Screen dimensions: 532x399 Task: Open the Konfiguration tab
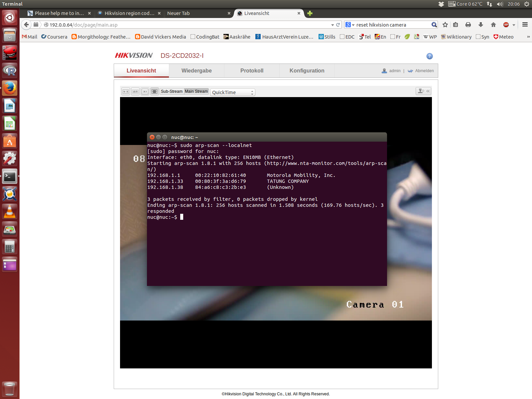tap(307, 70)
